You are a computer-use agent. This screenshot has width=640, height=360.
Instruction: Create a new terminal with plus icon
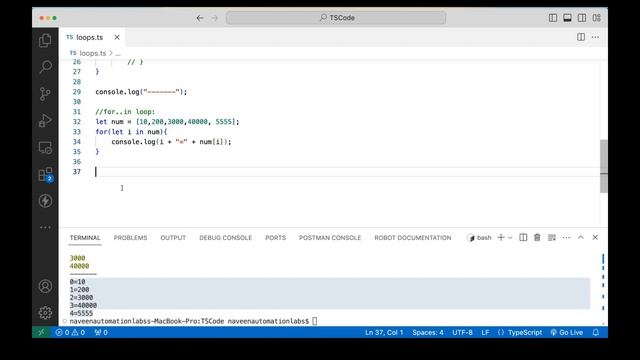coord(501,238)
